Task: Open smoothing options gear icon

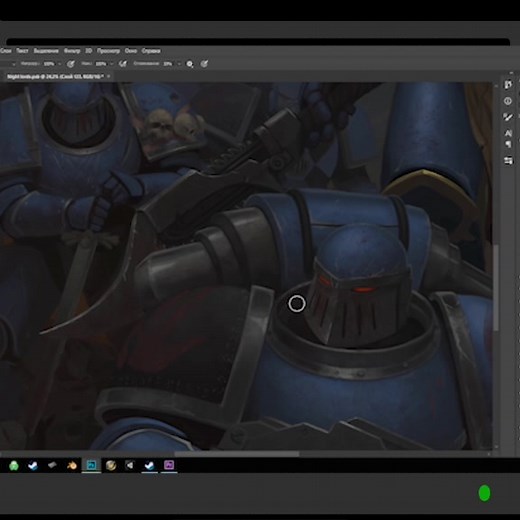Action: point(190,64)
